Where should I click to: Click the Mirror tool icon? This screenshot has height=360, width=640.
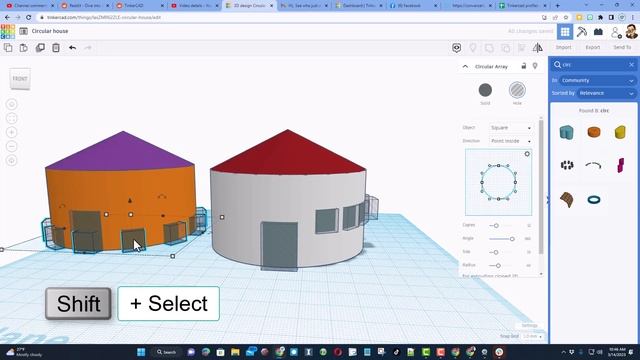tap(538, 48)
